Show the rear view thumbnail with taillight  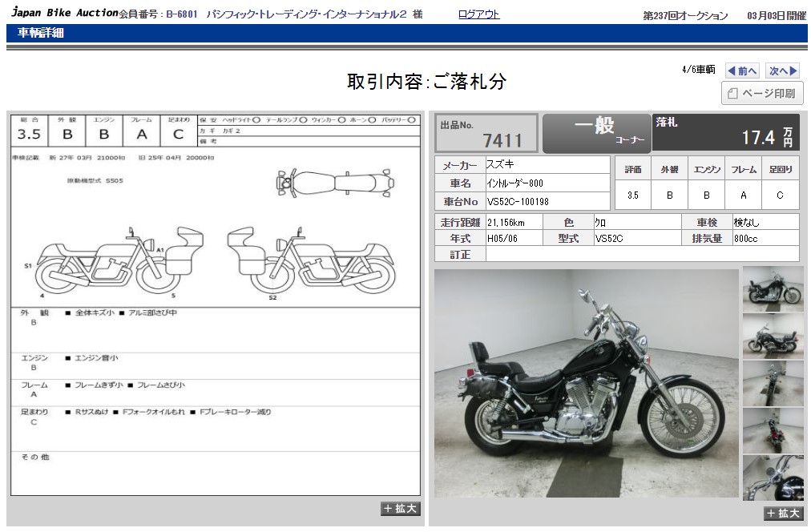773,430
